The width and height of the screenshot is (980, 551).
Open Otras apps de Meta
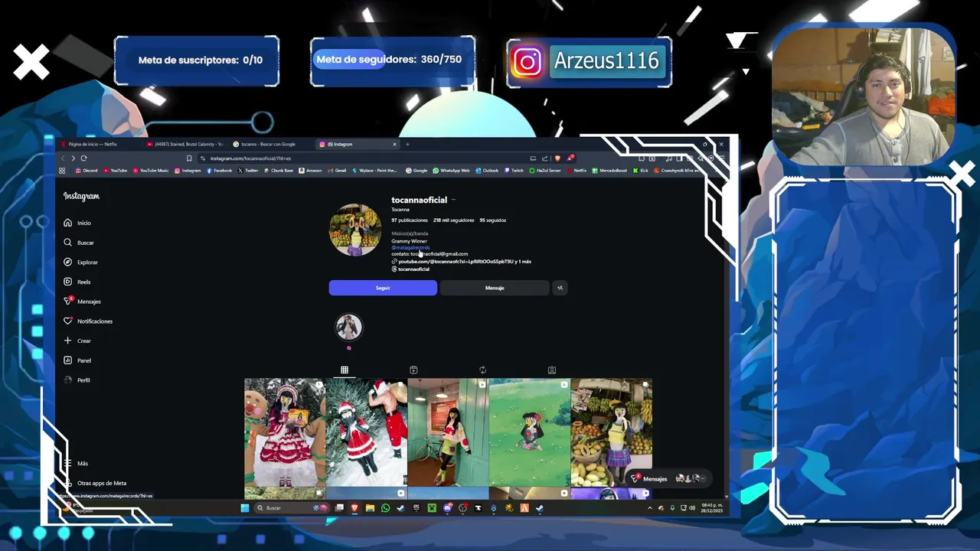[95, 484]
